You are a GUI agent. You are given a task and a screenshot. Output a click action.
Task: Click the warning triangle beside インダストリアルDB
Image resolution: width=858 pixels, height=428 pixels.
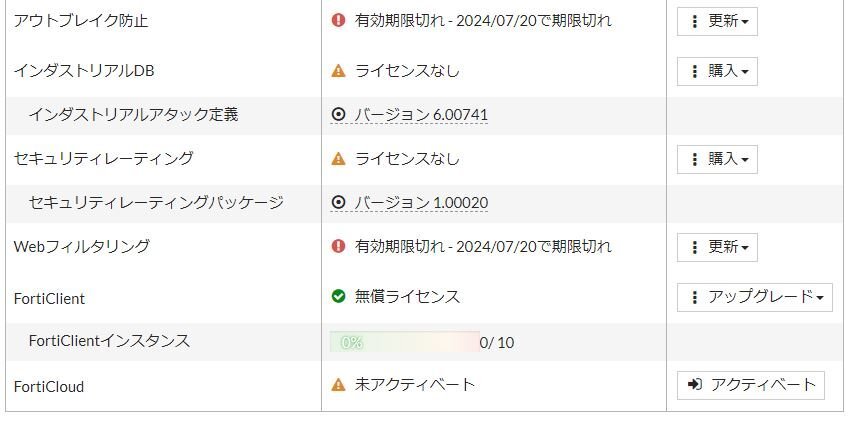click(339, 71)
